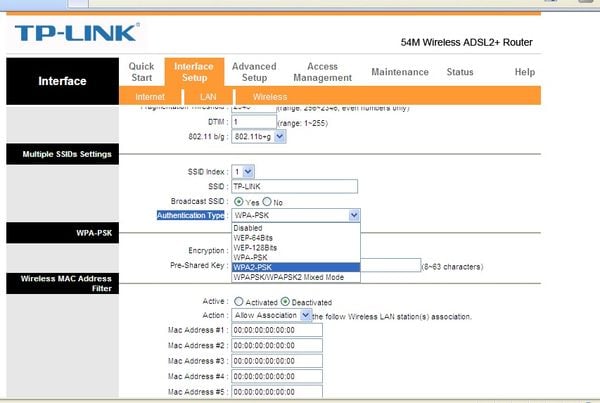Click the Mac Address #1 field
The image size is (600, 403).
pos(277,330)
